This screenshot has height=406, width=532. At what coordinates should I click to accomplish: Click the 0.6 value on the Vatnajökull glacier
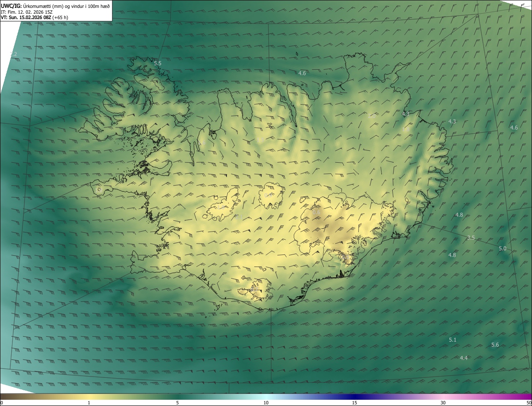click(x=316, y=212)
